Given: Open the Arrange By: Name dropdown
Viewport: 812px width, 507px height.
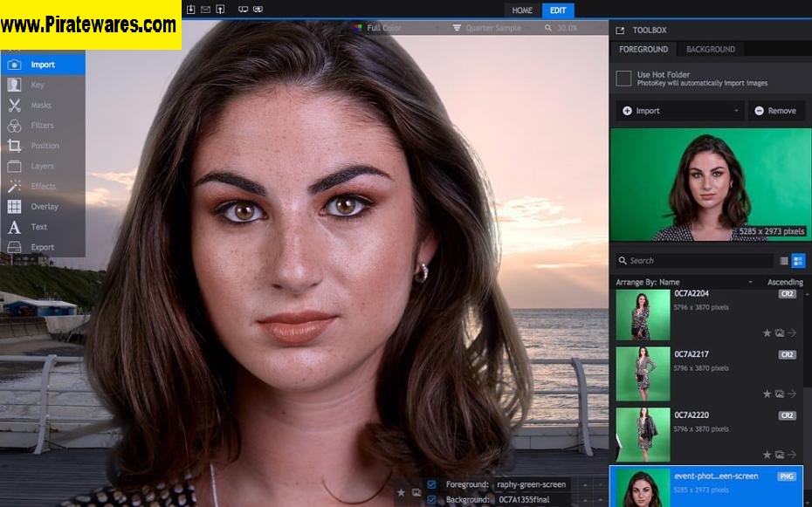Looking at the screenshot, I should [x=684, y=283].
